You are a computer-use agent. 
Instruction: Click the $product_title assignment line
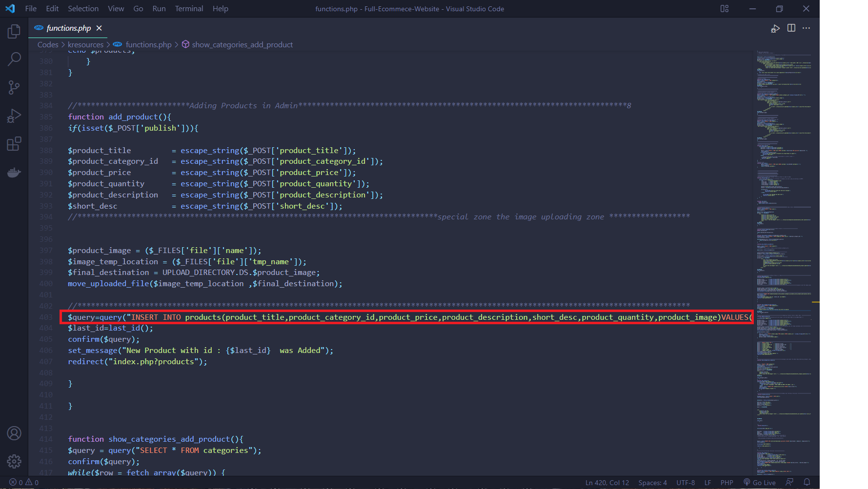point(212,151)
